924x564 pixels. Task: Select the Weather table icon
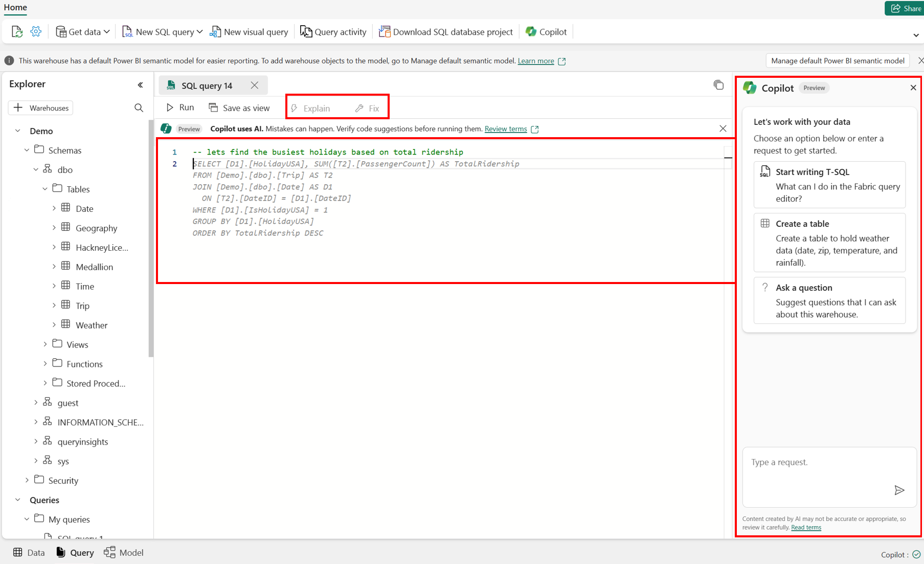point(66,324)
